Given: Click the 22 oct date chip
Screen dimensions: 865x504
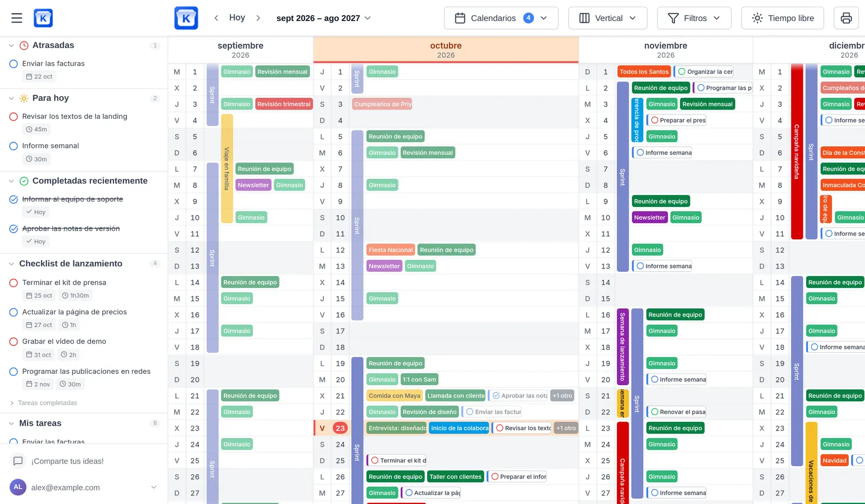Looking at the screenshot, I should point(39,77).
